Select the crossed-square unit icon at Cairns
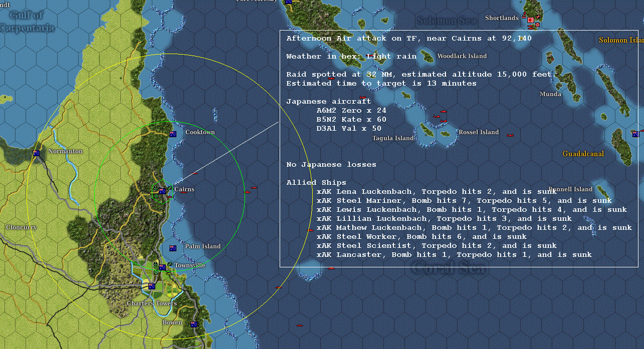Viewport: 644px width, 349px height. click(156, 196)
